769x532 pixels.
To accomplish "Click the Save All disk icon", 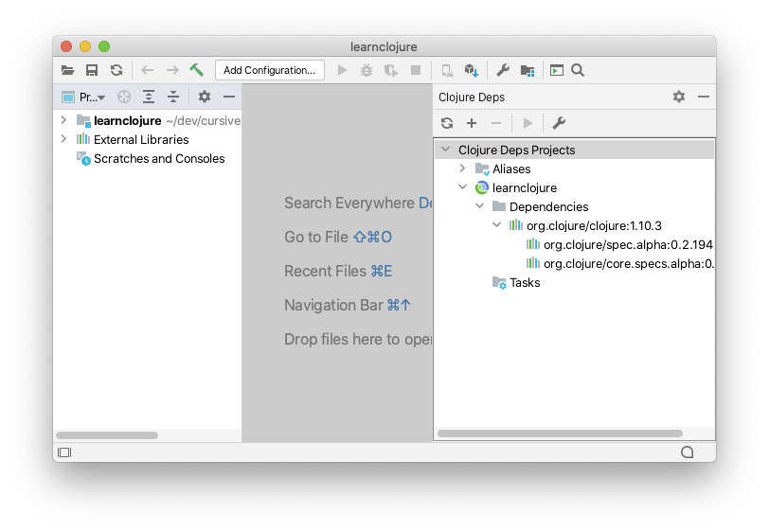I will [x=92, y=70].
